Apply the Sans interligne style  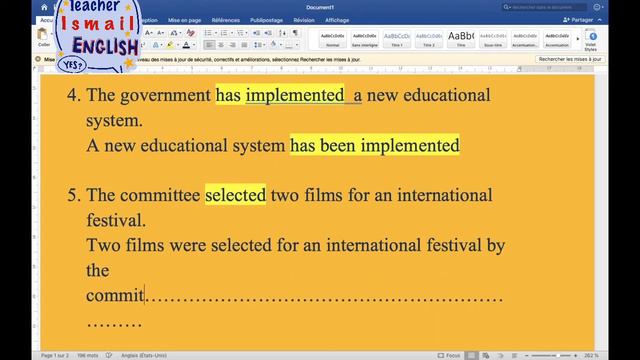click(x=364, y=39)
